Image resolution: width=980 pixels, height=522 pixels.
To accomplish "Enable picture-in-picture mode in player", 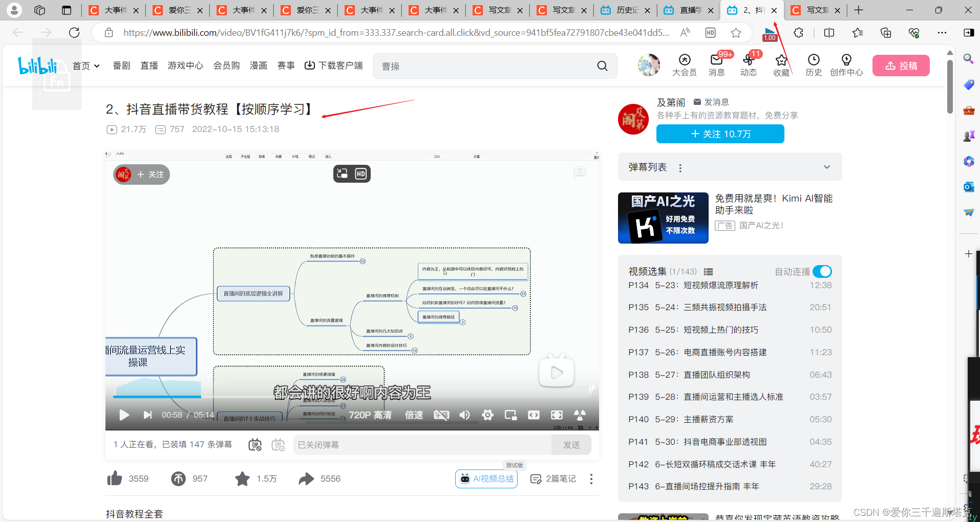I will [x=510, y=415].
